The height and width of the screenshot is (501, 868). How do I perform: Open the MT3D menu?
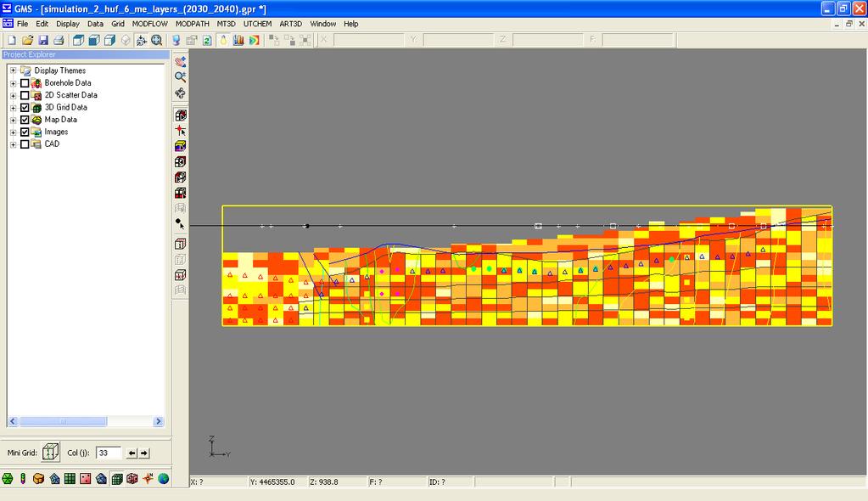pos(226,24)
